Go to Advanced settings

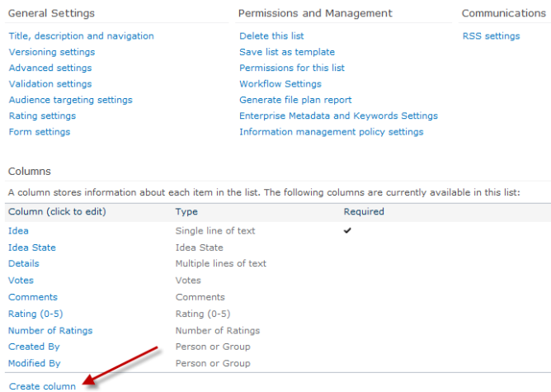point(50,68)
